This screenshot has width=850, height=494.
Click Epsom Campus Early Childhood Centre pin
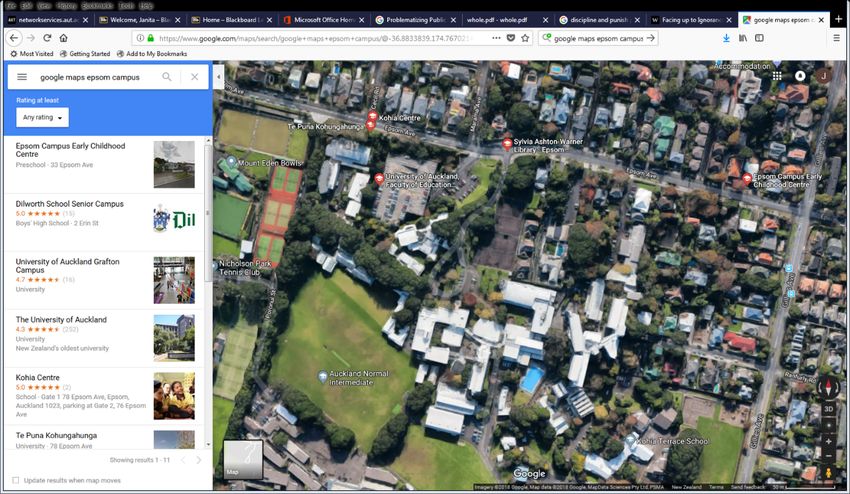(747, 178)
